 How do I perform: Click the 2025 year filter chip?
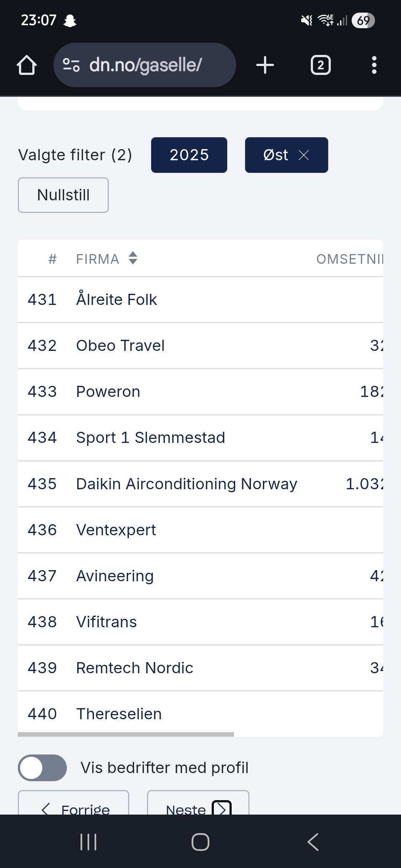[189, 155]
